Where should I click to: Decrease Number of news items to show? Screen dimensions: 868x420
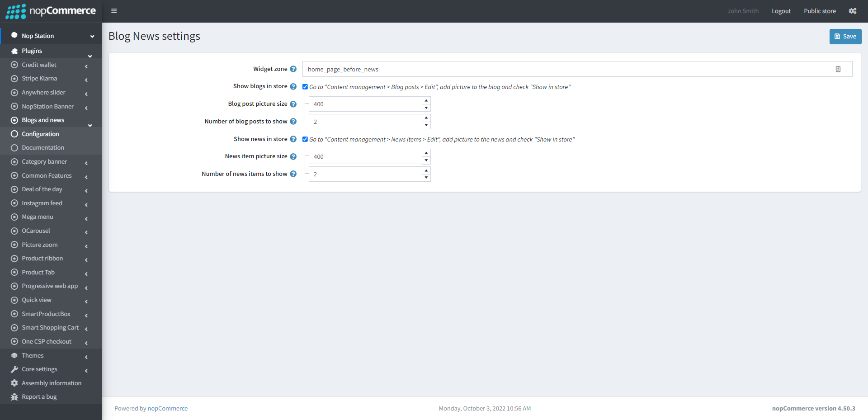coord(426,178)
